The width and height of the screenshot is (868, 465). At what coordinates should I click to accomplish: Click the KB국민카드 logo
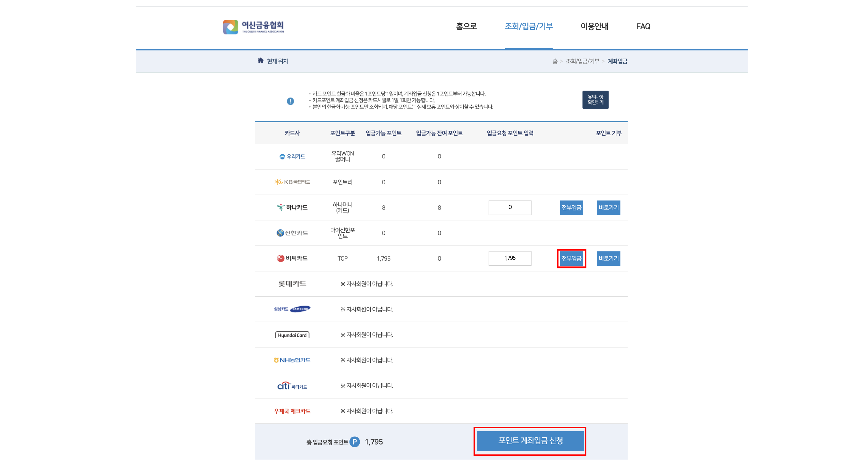click(x=292, y=182)
